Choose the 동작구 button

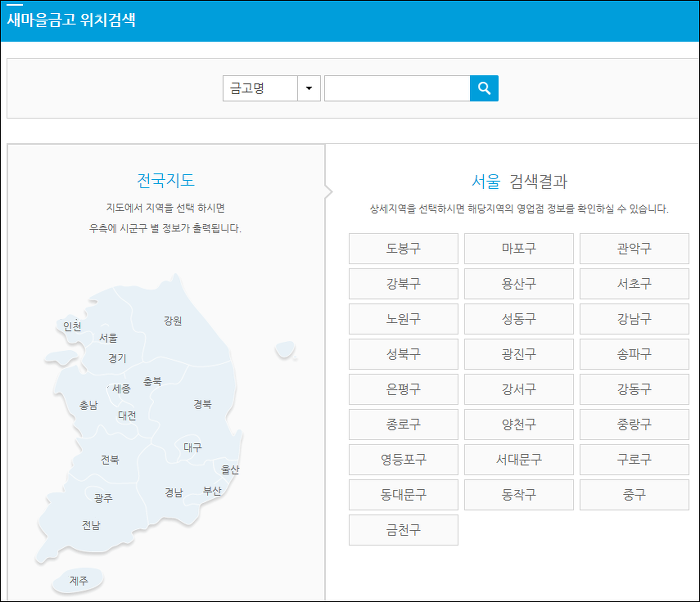click(519, 495)
